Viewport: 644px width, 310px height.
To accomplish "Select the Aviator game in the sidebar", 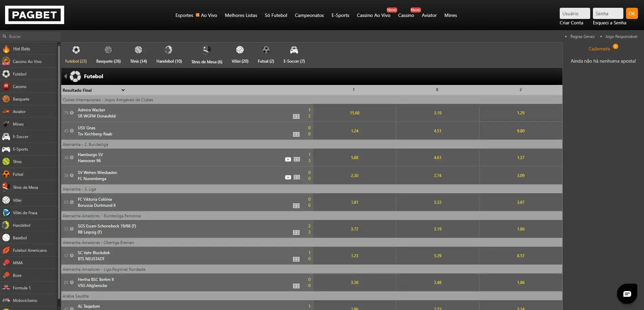I will pos(19,111).
